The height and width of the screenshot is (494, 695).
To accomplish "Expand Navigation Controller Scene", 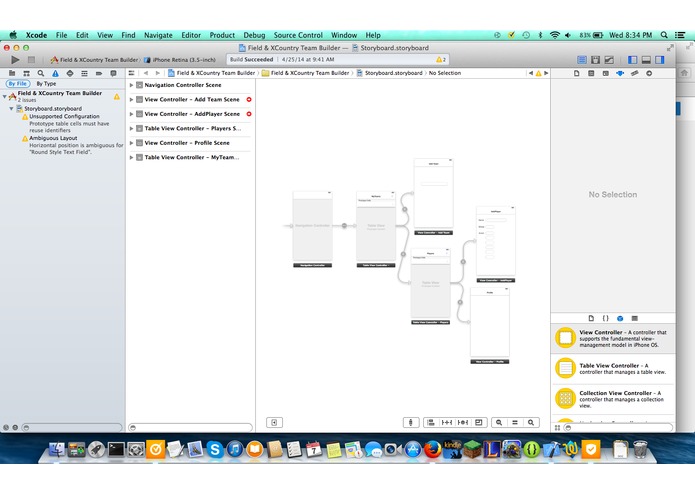I will [132, 85].
